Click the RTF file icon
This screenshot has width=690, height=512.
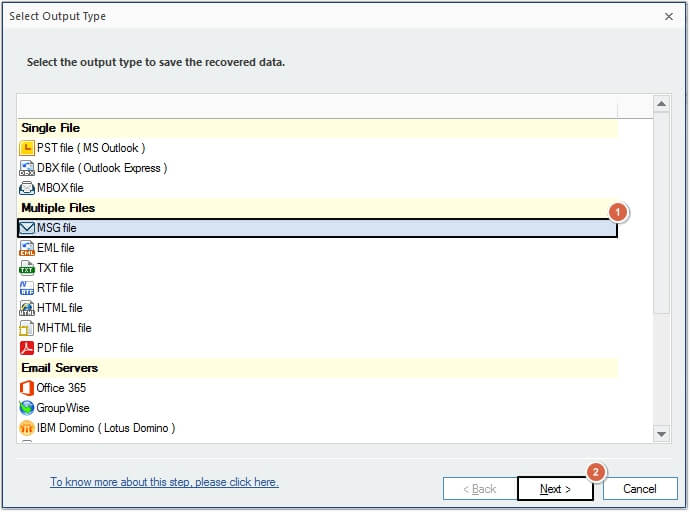click(27, 288)
